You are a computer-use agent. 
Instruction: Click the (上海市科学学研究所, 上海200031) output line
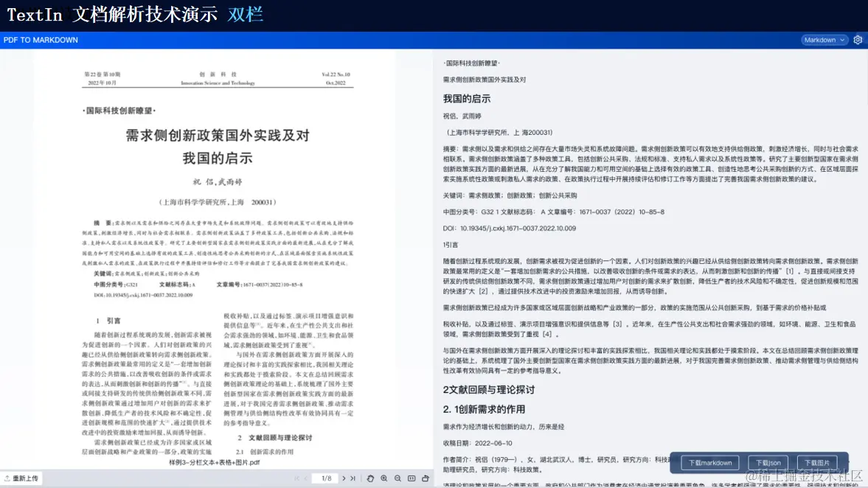tap(499, 133)
